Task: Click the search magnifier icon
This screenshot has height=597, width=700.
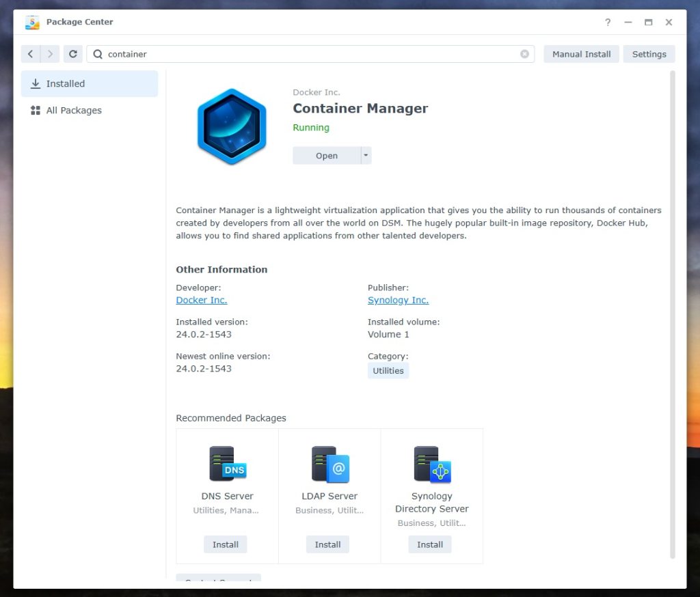Action: (98, 54)
